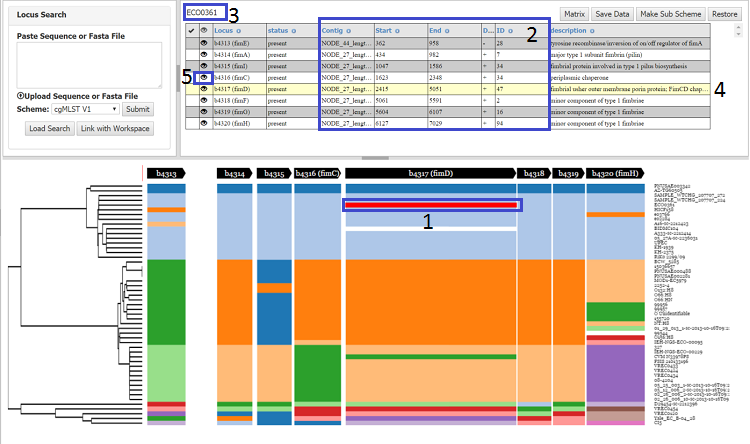Image resolution: width=750 pixels, height=444 pixels.
Task: Toggle eye icon for b4313 (fimE) row
Action: pyautogui.click(x=204, y=43)
